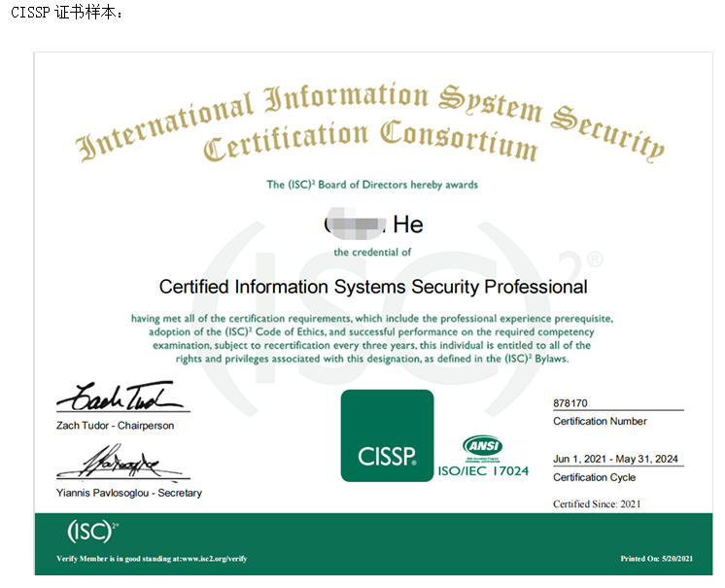Image resolution: width=725 pixels, height=588 pixels.
Task: Click the 'Certified Since: 2021' text
Action: (x=597, y=503)
